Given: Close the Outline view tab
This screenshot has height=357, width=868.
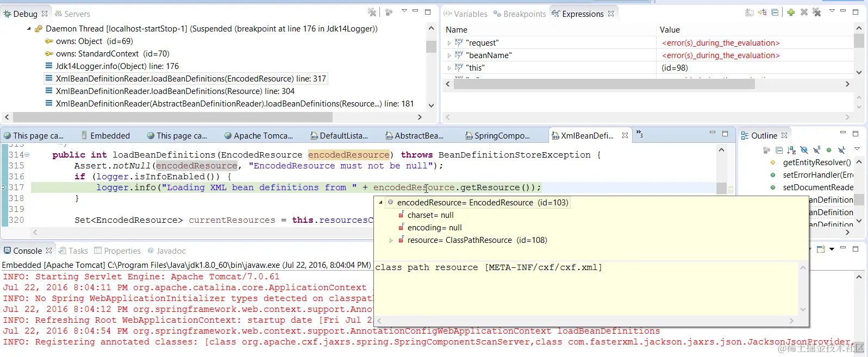Looking at the screenshot, I should (784, 135).
